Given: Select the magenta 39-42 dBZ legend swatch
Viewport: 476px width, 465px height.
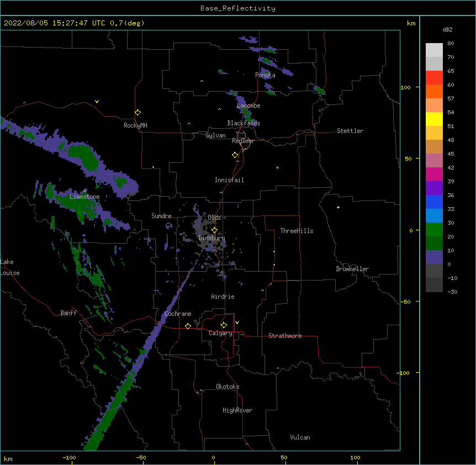Looking at the screenshot, I should pyautogui.click(x=434, y=175).
